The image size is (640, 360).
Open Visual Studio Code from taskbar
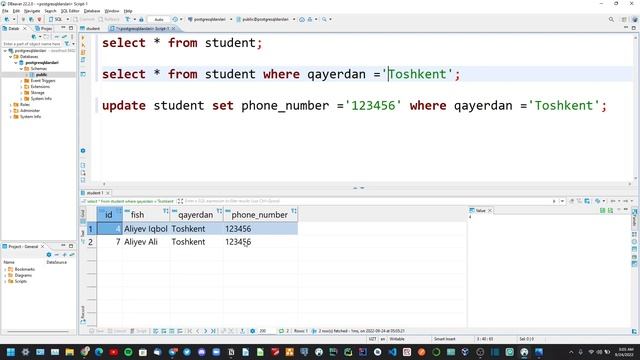pos(392,352)
